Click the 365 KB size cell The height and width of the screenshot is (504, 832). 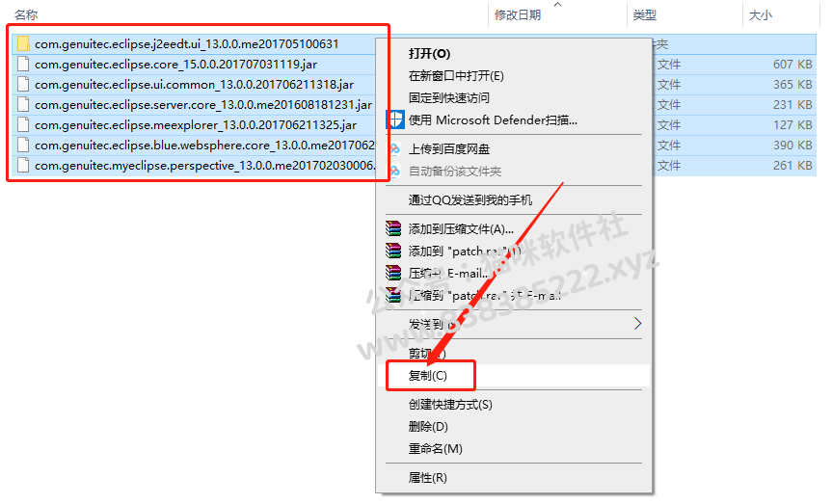pos(792,85)
